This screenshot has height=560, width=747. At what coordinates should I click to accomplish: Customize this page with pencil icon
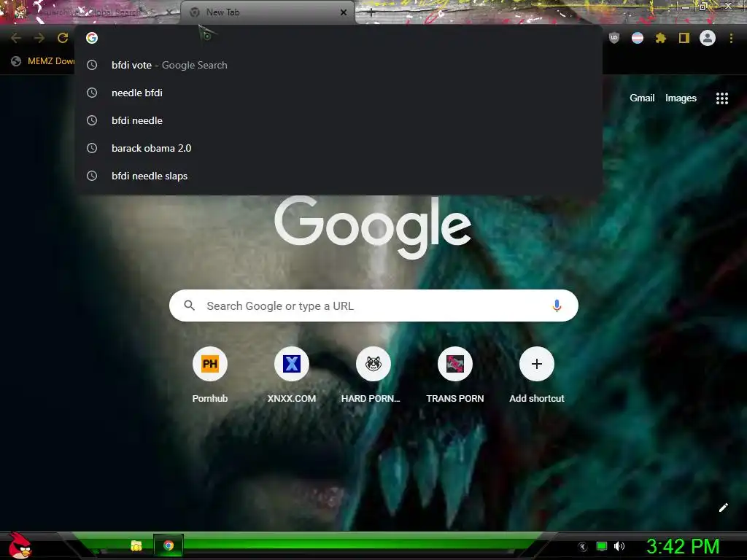point(723,507)
